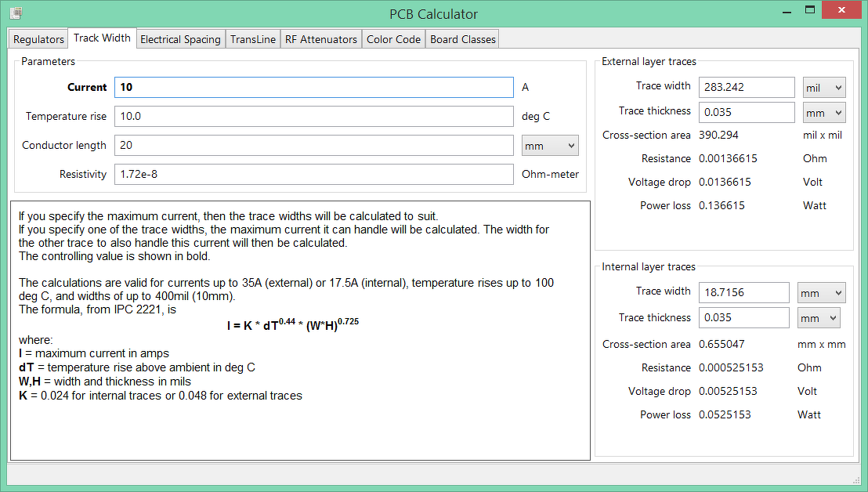Screen dimensions: 868x492
Task: Open the Conductor length unit dropdown
Action: [x=550, y=146]
